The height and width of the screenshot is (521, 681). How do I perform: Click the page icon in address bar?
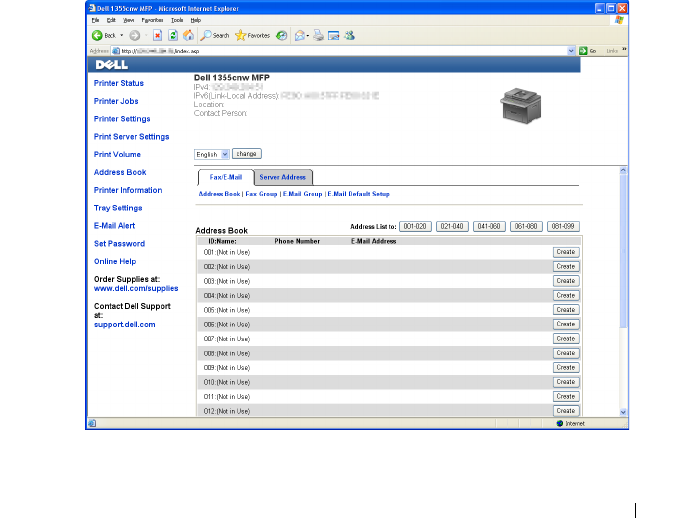click(x=116, y=51)
